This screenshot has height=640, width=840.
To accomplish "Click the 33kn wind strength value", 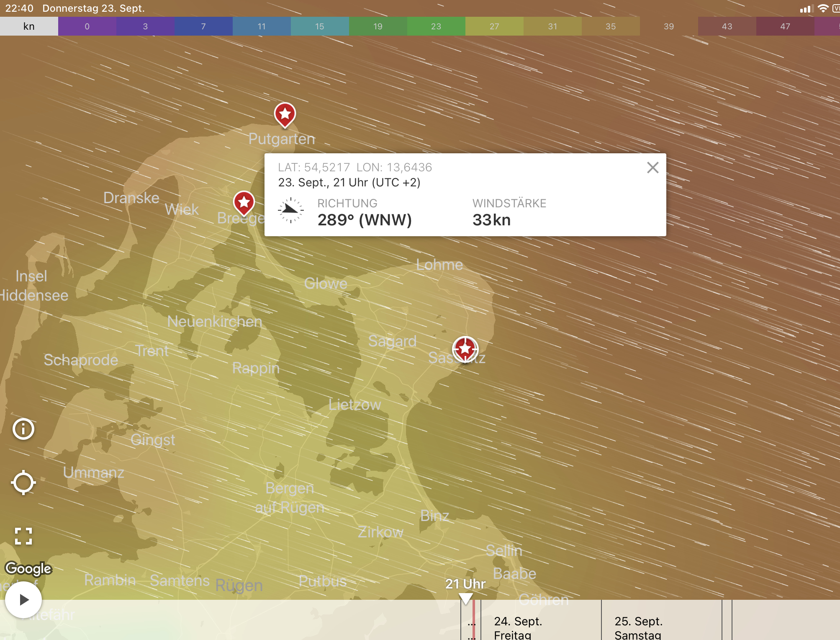I will coord(491,220).
